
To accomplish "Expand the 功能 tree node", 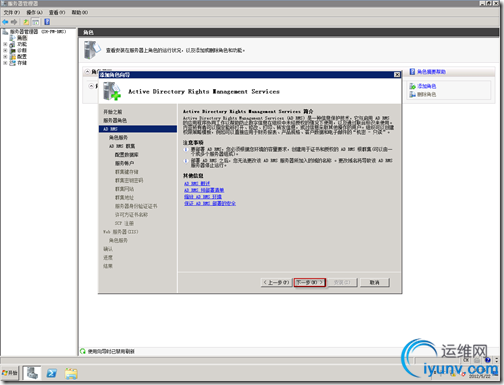I will pyautogui.click(x=5, y=44).
